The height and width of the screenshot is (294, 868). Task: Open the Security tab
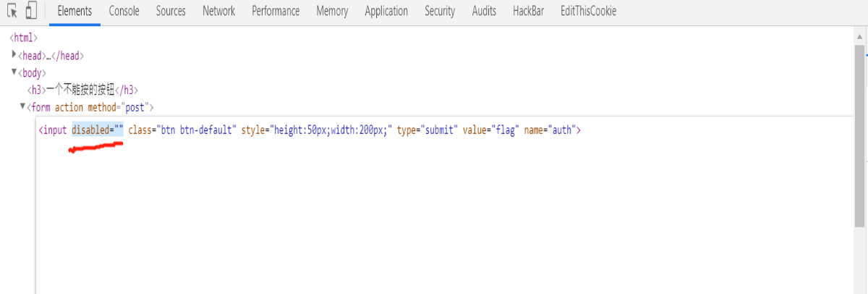click(440, 12)
